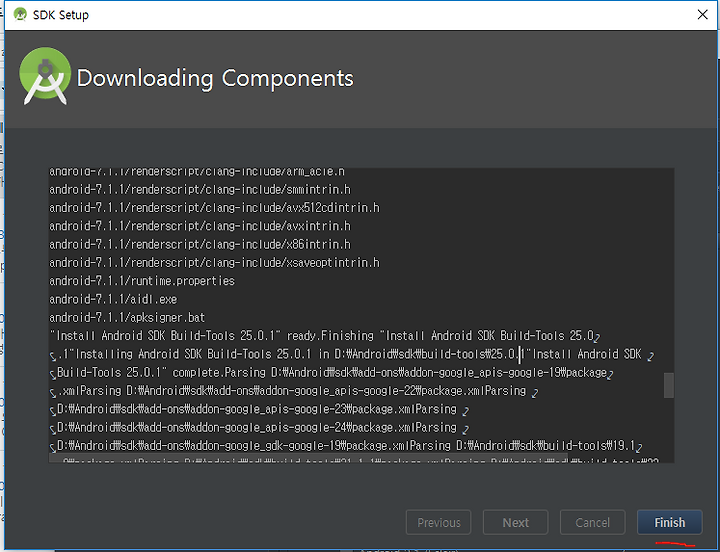Click the log line ending smmintrin.h
This screenshot has width=720, height=552.
click(200, 189)
